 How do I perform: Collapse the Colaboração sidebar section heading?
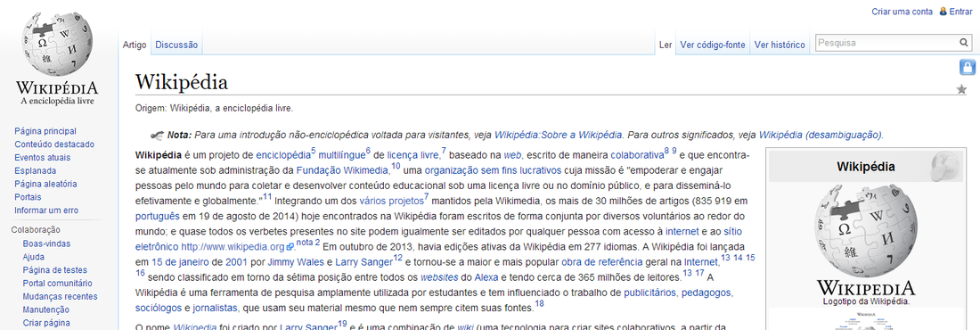[36, 230]
